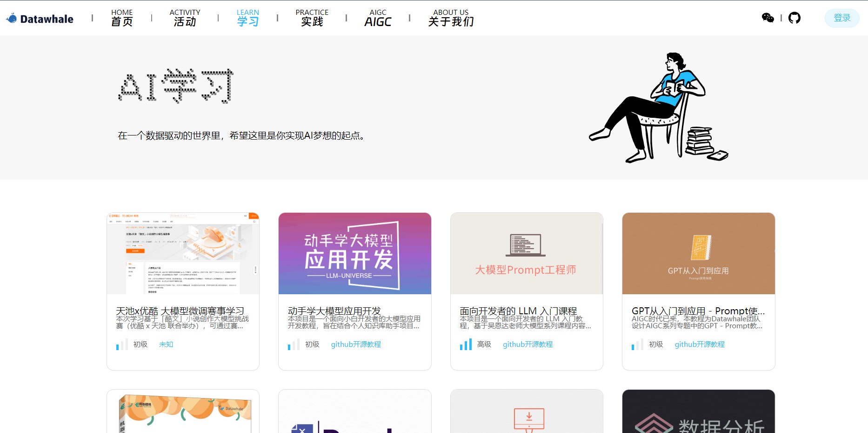868x433 pixels.
Task: Open the GitHub icon in header
Action: coord(795,18)
